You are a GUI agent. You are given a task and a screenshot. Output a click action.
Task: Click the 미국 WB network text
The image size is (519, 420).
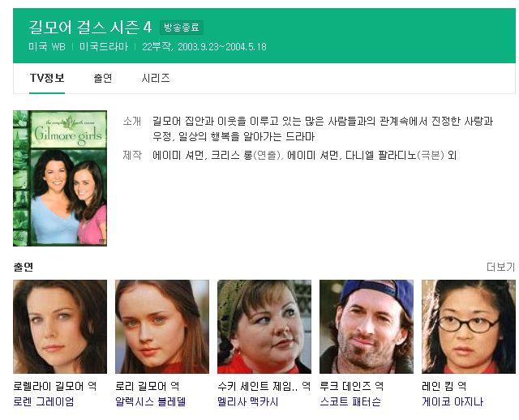pos(47,47)
